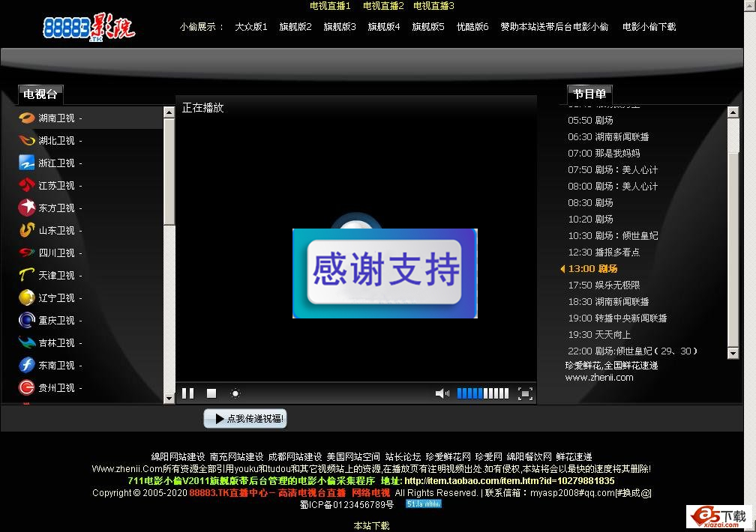This screenshot has height=532, width=756.
Task: Click the 南充网站建设 footer link
Action: [237, 456]
